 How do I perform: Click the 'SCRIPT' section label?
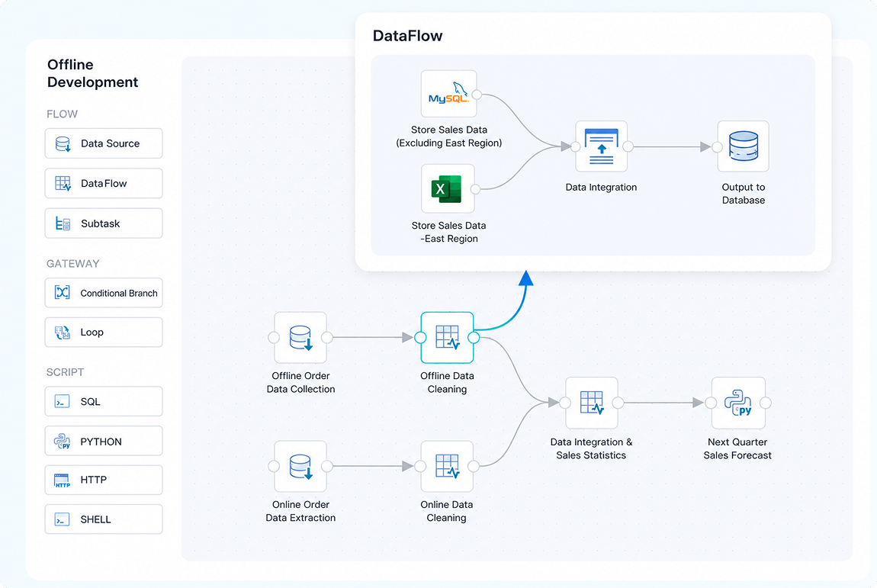point(65,372)
